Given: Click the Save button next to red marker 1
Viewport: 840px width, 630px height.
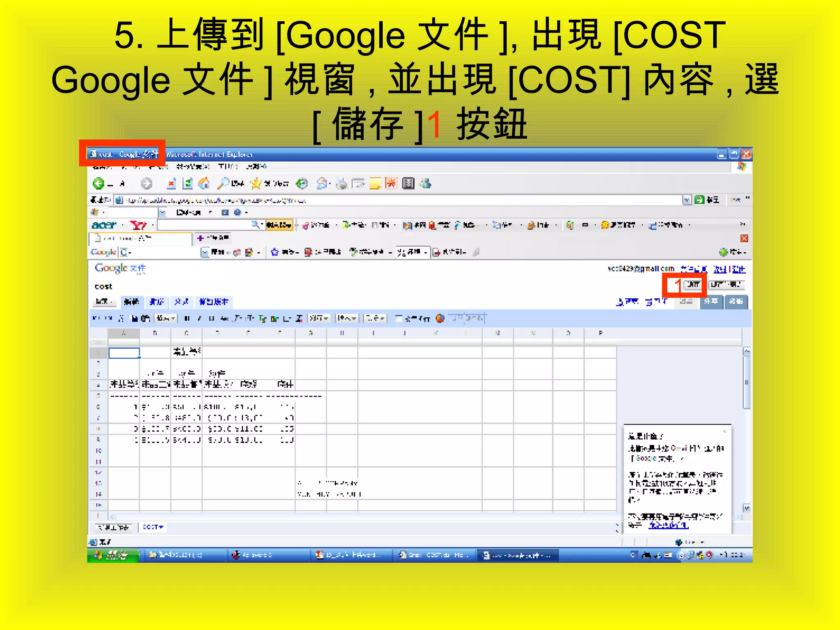Looking at the screenshot, I should click(693, 284).
